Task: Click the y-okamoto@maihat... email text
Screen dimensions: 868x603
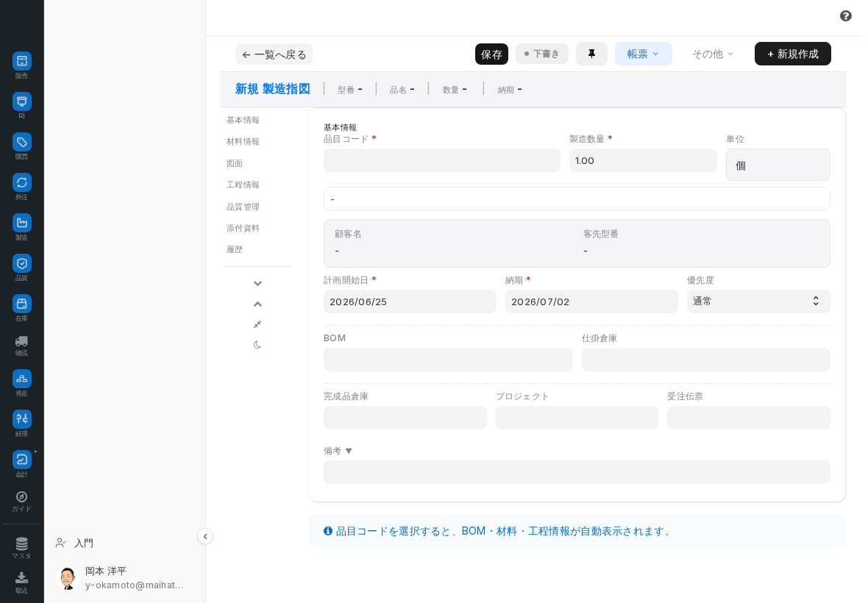Action: (x=134, y=585)
